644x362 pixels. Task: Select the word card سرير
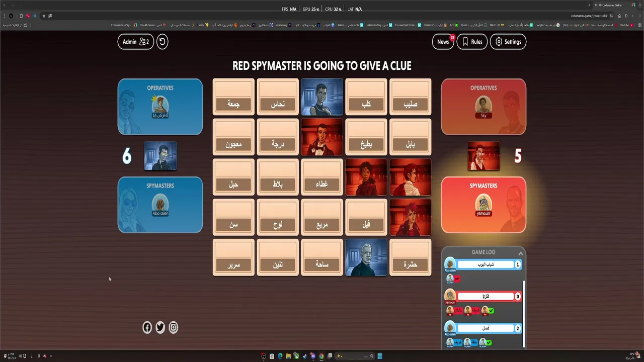[233, 258]
